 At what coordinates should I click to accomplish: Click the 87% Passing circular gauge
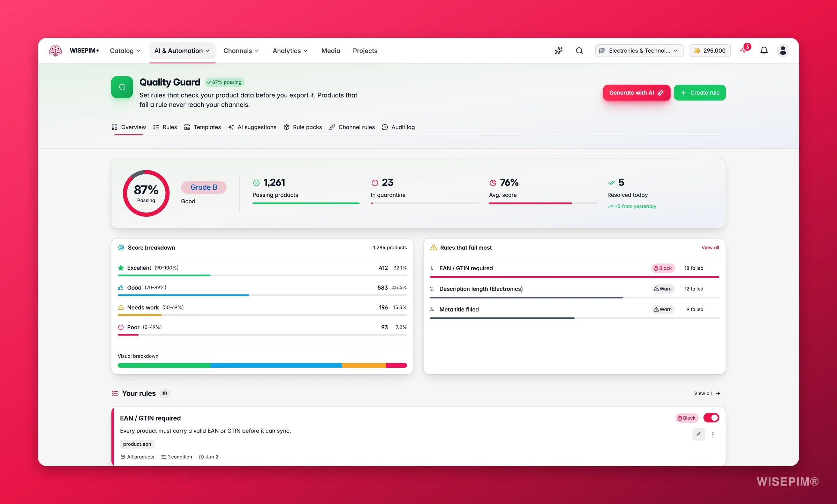pos(146,193)
